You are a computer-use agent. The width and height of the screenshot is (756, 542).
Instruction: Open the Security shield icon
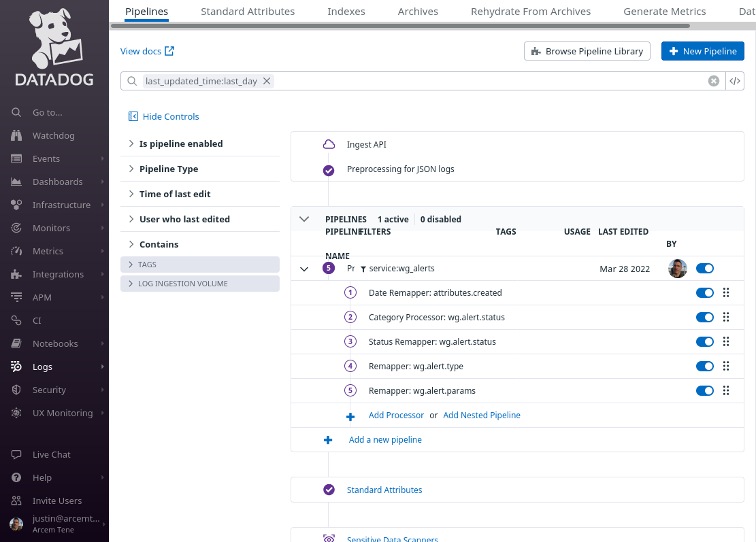[16, 390]
